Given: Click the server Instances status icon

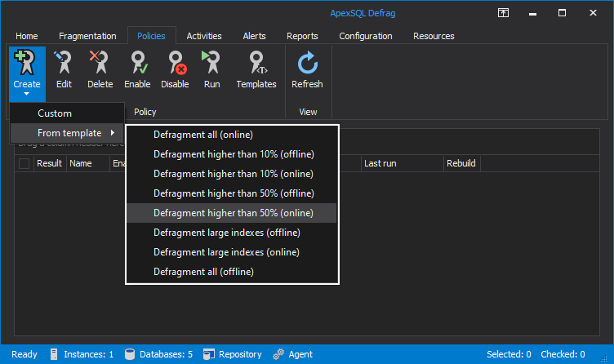Looking at the screenshot, I should click(54, 354).
